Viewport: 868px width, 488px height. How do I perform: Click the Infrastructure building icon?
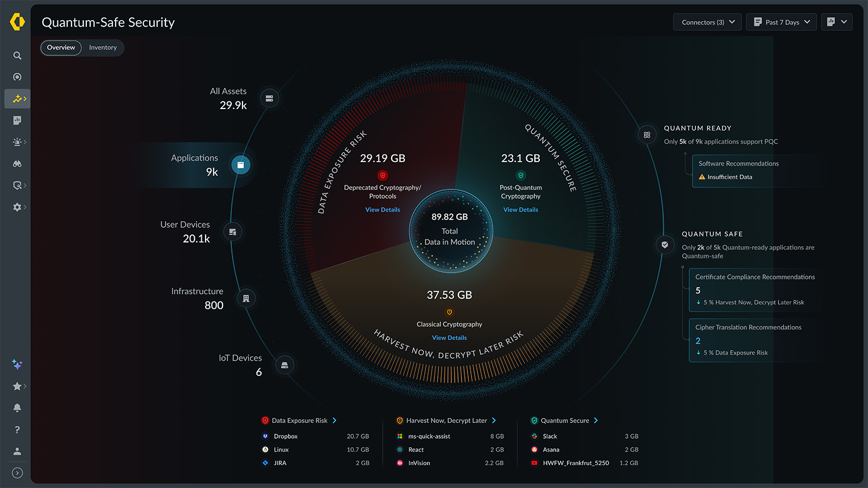(x=246, y=299)
